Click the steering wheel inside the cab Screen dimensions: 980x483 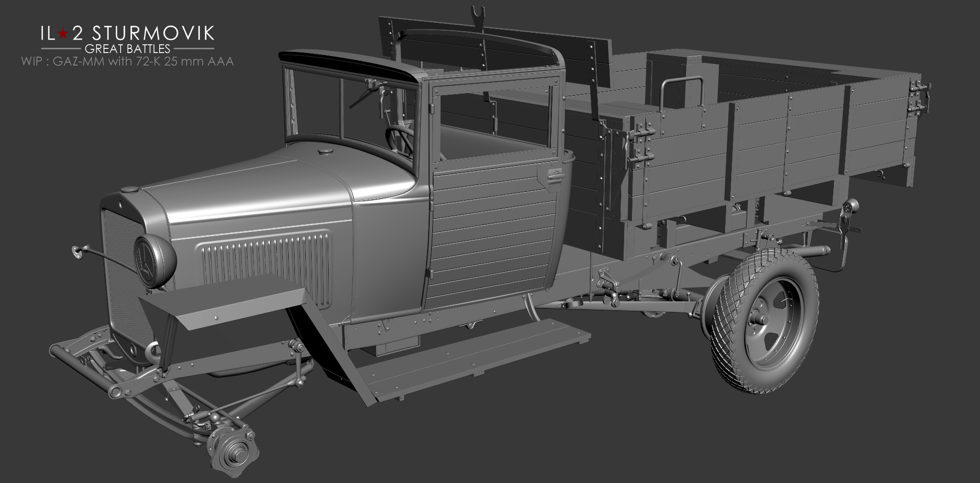398,138
